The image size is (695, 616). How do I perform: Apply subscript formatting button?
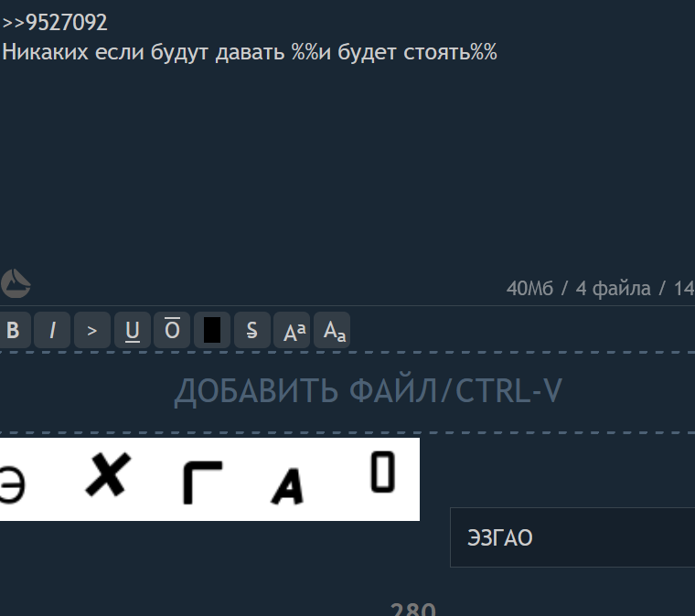(x=332, y=330)
